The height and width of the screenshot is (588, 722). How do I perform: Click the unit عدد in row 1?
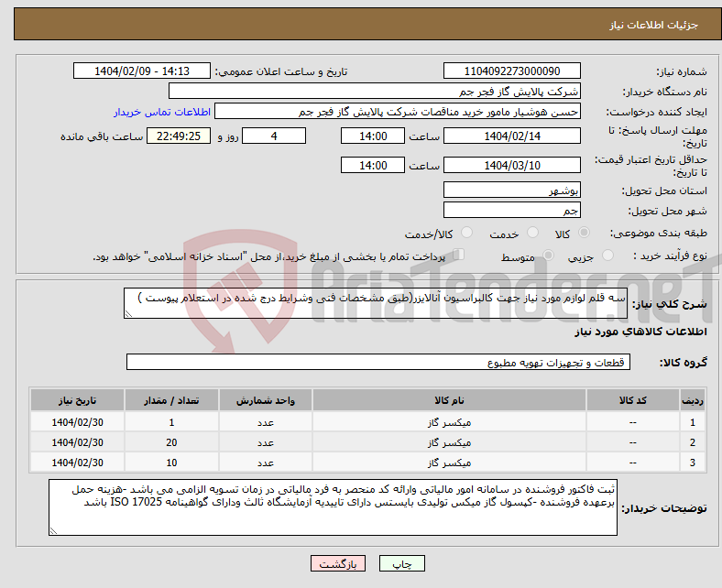266,423
